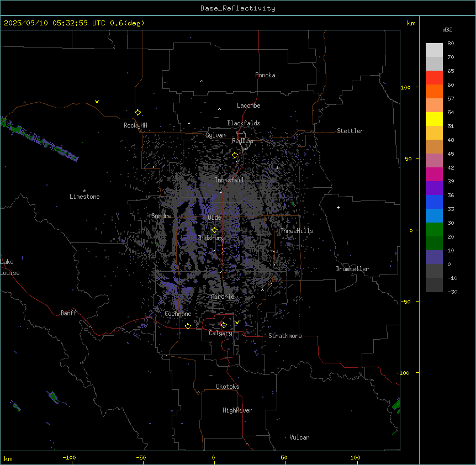476x465 pixels.
Task: Click the 100 tick on vertical axis
Action: pyautogui.click(x=405, y=87)
